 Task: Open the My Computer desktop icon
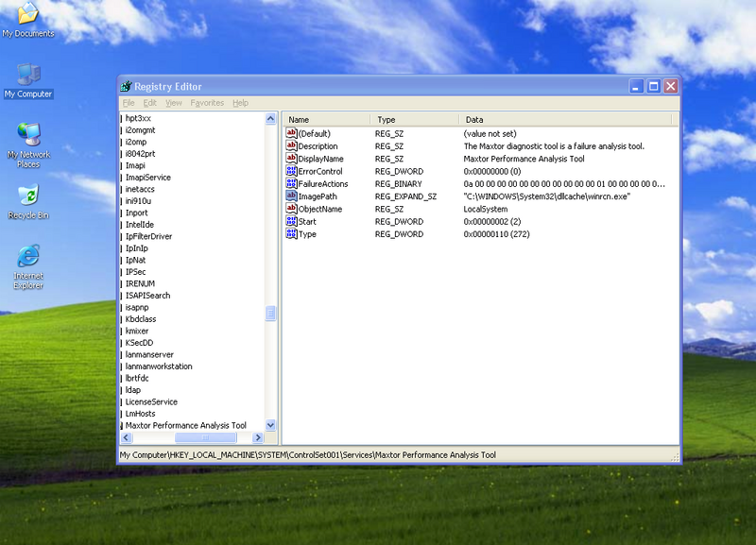click(x=28, y=81)
